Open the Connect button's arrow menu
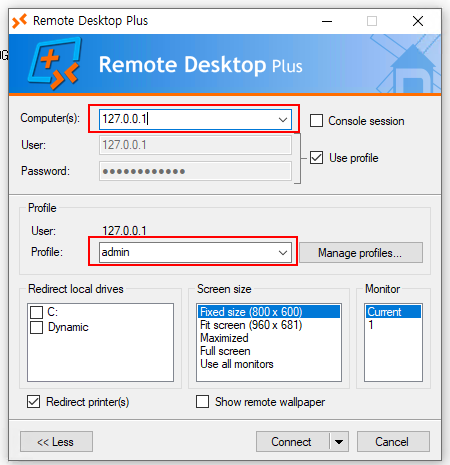This screenshot has width=450, height=465. coord(339,442)
